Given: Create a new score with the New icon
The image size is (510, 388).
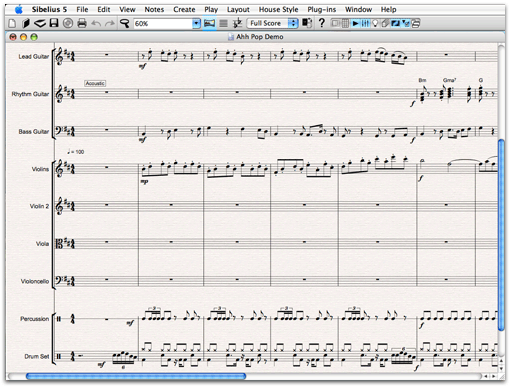Looking at the screenshot, I should pyautogui.click(x=12, y=23).
